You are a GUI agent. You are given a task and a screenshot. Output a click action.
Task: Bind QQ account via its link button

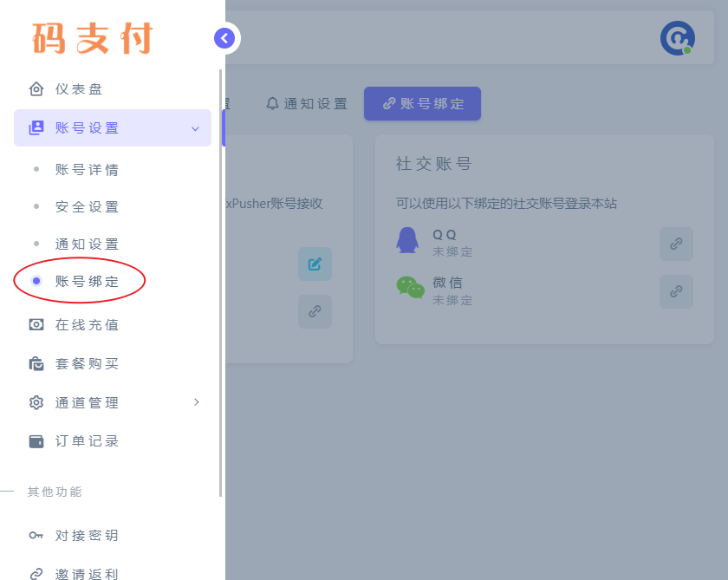tap(676, 244)
